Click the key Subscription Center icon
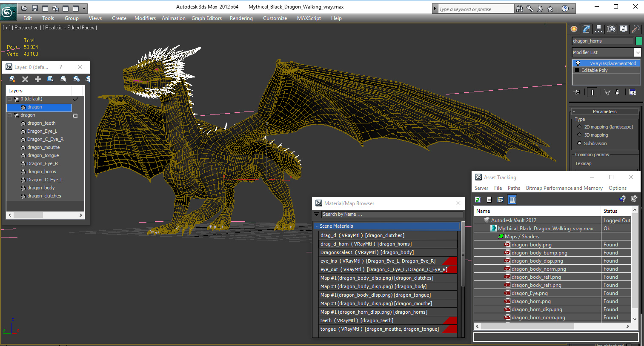The height and width of the screenshot is (346, 644). coord(530,9)
